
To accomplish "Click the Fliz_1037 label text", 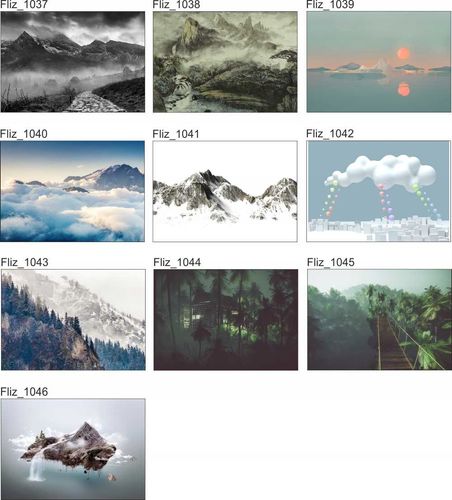I will tap(24, 5).
